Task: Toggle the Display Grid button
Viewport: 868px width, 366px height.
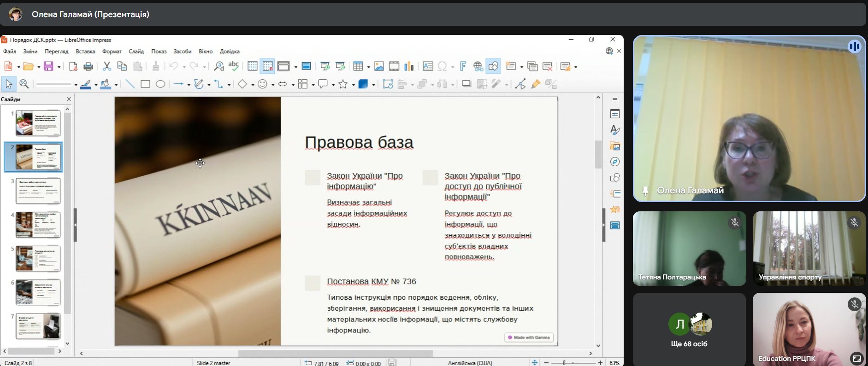Action: point(252,67)
